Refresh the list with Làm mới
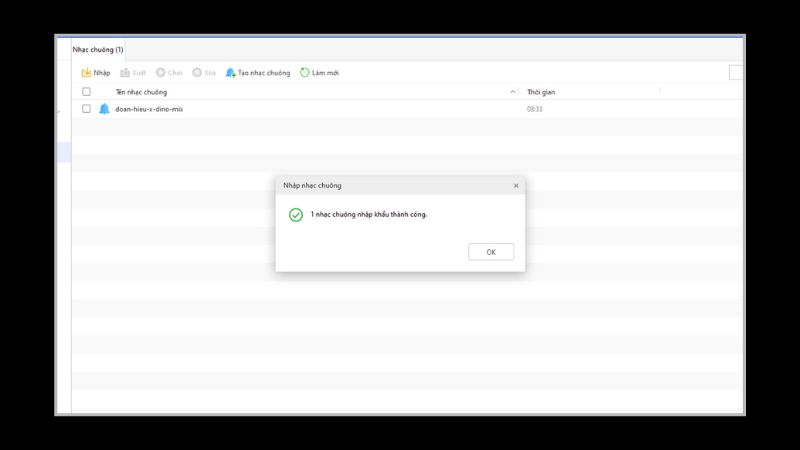This screenshot has height=450, width=800. point(319,73)
